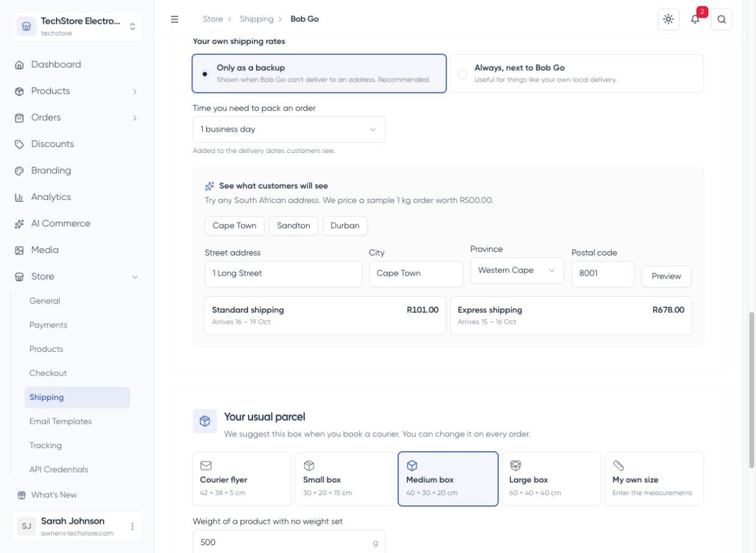Click the Large box icon

point(515,466)
